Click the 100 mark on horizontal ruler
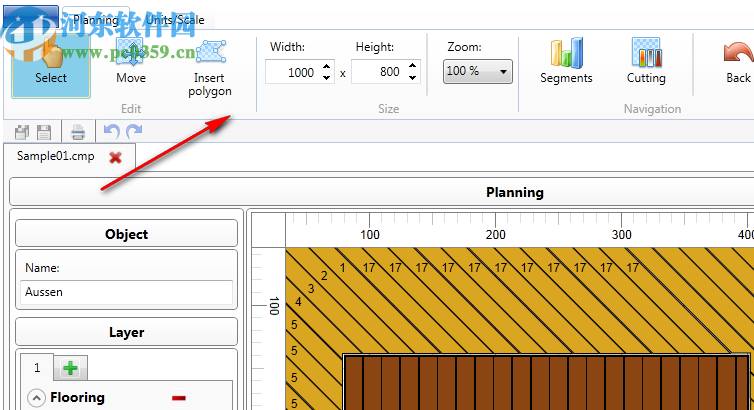The image size is (754, 410). [x=370, y=235]
